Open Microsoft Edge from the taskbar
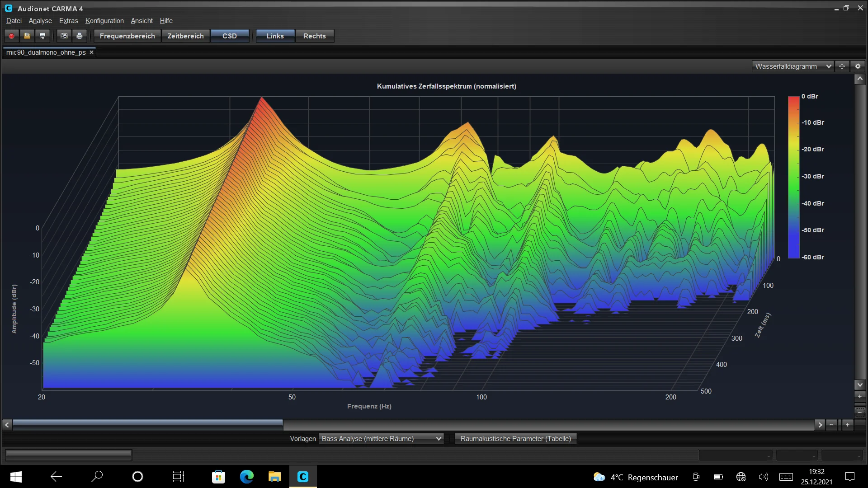Screen dimensions: 868x488 [247, 477]
